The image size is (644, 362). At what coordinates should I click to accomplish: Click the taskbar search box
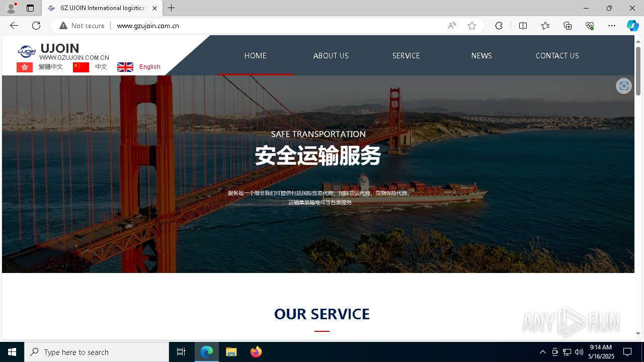(x=97, y=352)
